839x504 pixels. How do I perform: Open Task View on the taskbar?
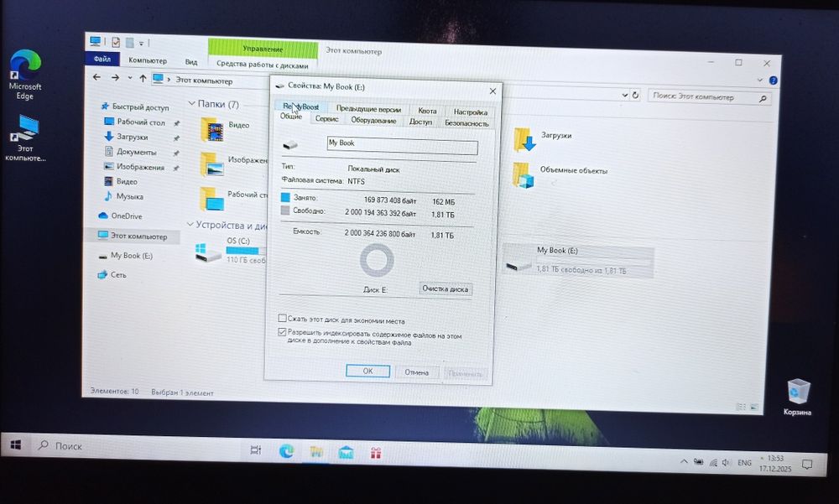[256, 450]
